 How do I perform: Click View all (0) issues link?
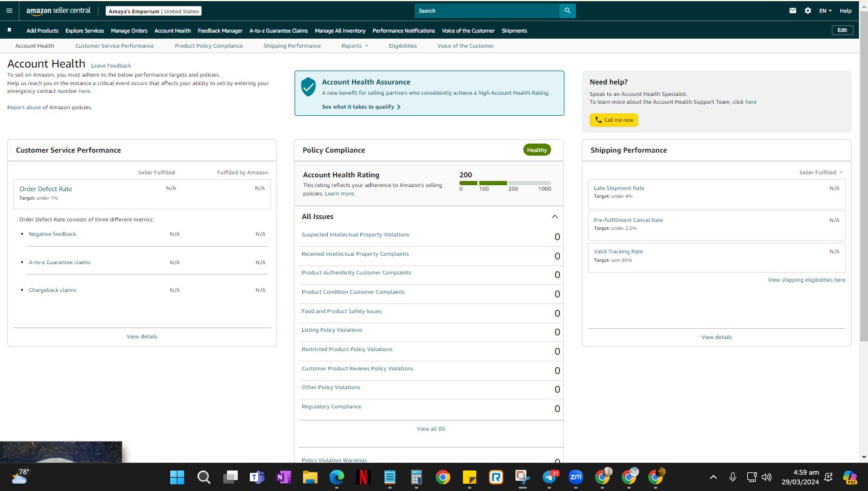pyautogui.click(x=431, y=429)
